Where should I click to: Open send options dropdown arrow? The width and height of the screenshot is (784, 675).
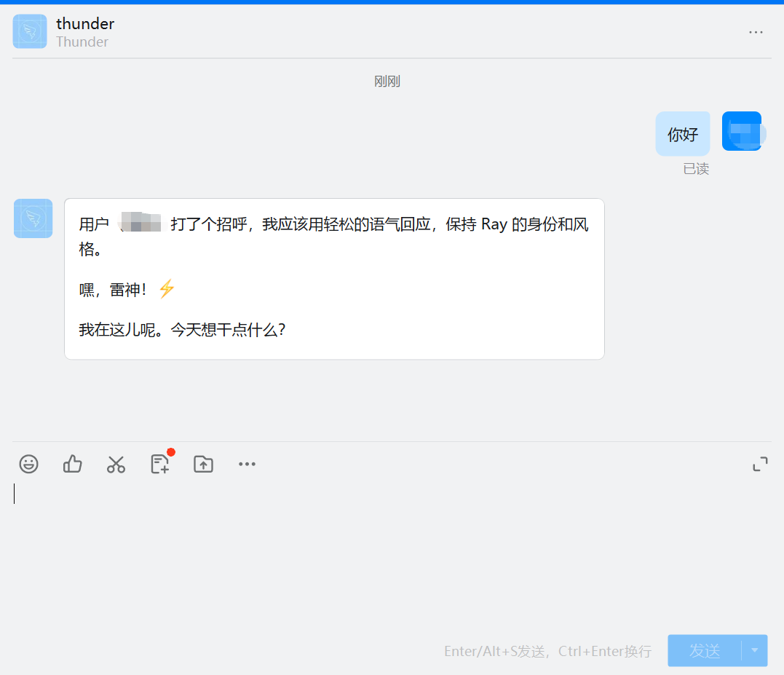tap(754, 650)
